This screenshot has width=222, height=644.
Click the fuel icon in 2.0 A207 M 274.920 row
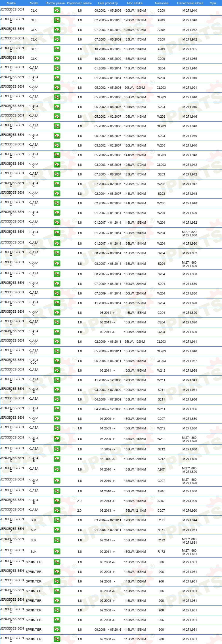coord(57,501)
